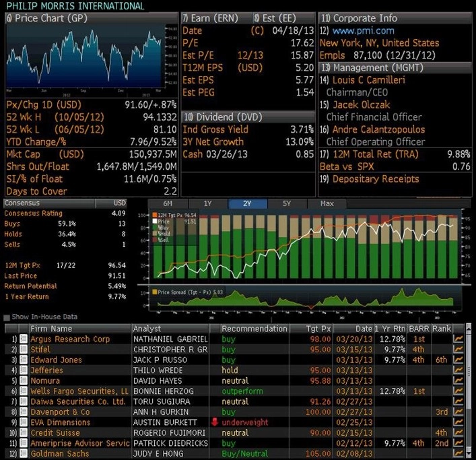Image resolution: width=476 pixels, height=460 pixels.
Task: Sort by Rank column header
Action: (x=442, y=329)
